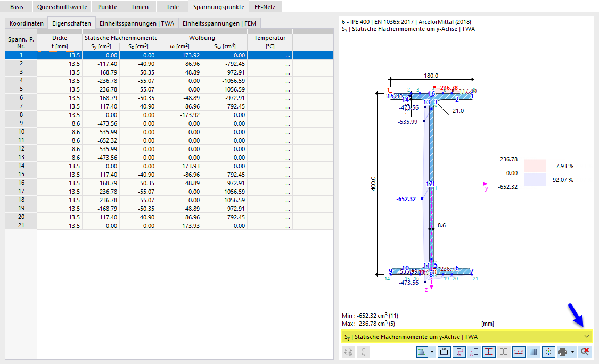Click the disabled section outline icon at bottom left
This screenshot has height=364, width=599.
pyautogui.click(x=363, y=352)
